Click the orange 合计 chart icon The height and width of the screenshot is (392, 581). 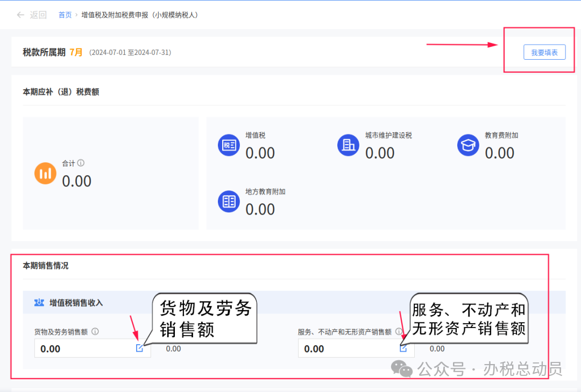point(45,173)
